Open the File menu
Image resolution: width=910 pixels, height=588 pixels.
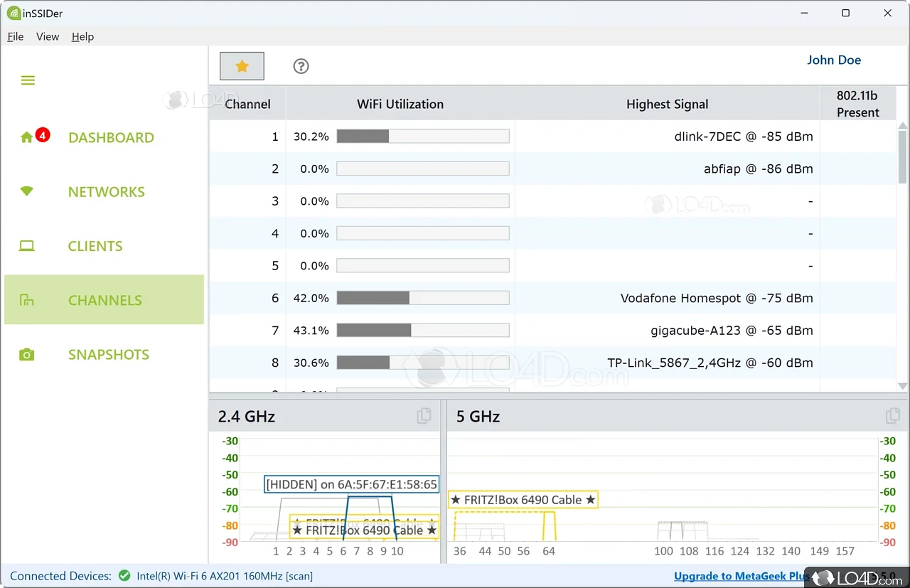15,36
